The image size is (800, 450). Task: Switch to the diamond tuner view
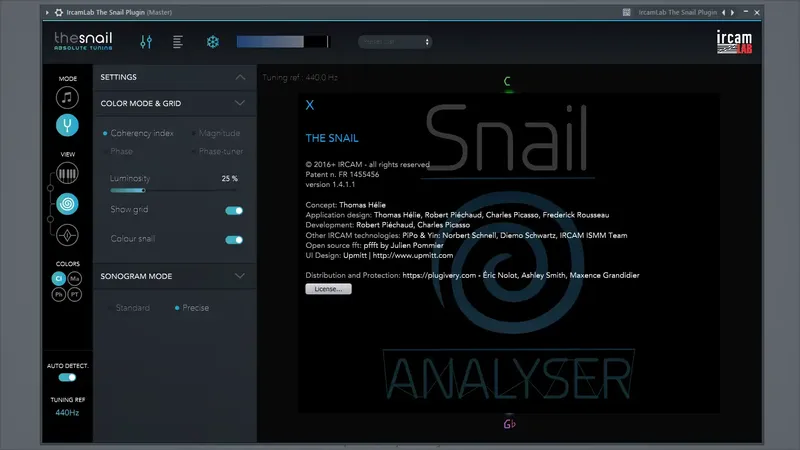(67, 235)
